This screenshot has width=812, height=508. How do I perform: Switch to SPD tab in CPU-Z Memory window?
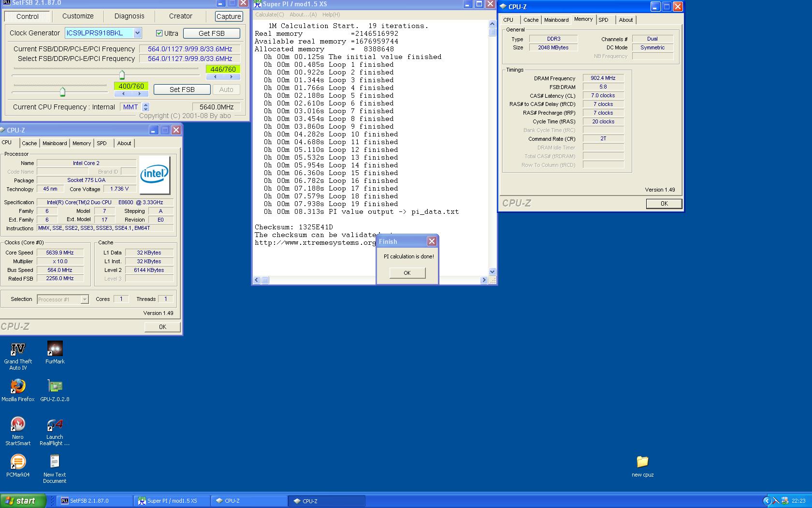(603, 20)
